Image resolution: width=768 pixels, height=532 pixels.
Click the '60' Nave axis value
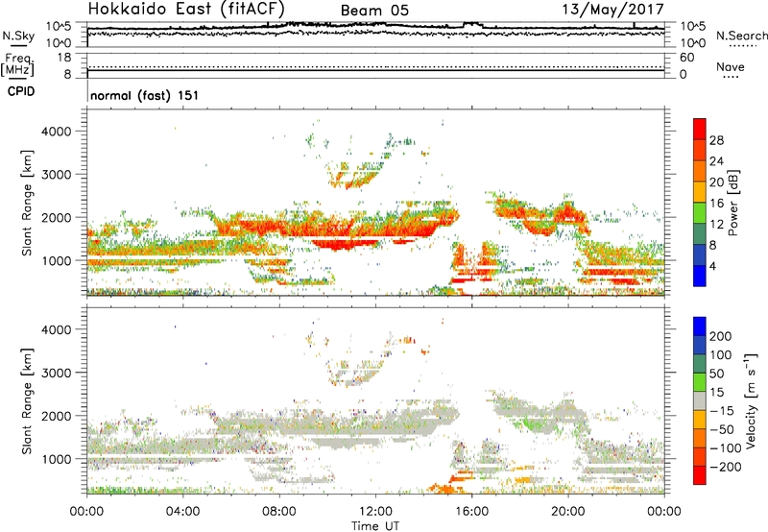(x=687, y=58)
